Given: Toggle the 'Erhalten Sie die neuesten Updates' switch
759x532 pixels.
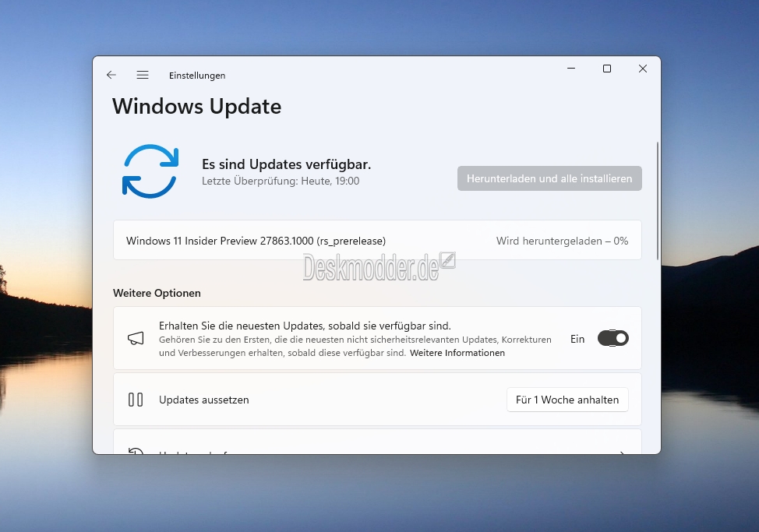Looking at the screenshot, I should point(612,339).
